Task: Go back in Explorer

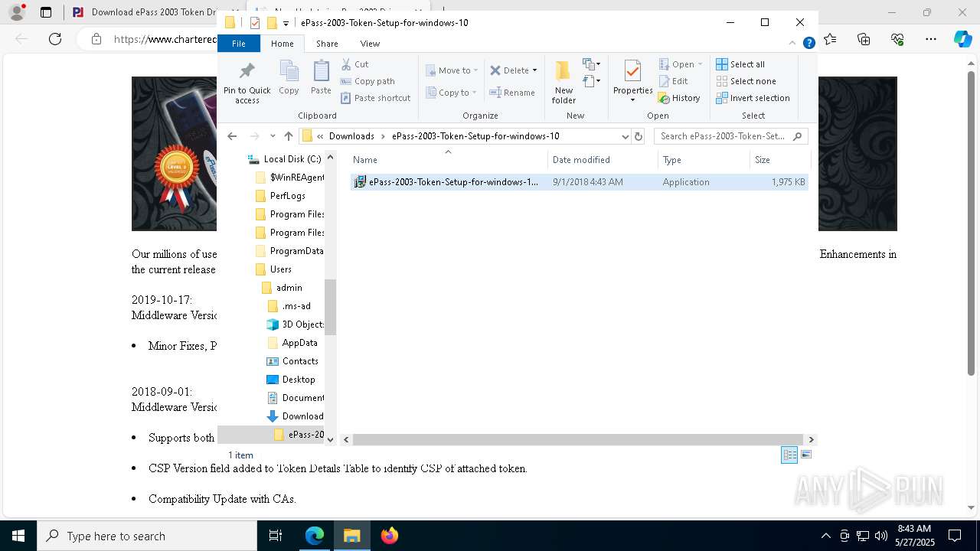Action: (232, 136)
